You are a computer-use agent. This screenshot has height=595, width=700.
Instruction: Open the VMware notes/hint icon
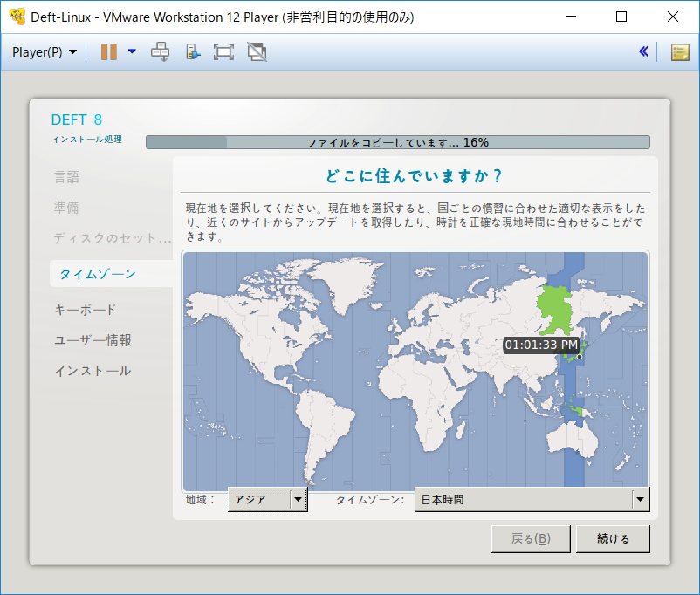[680, 52]
